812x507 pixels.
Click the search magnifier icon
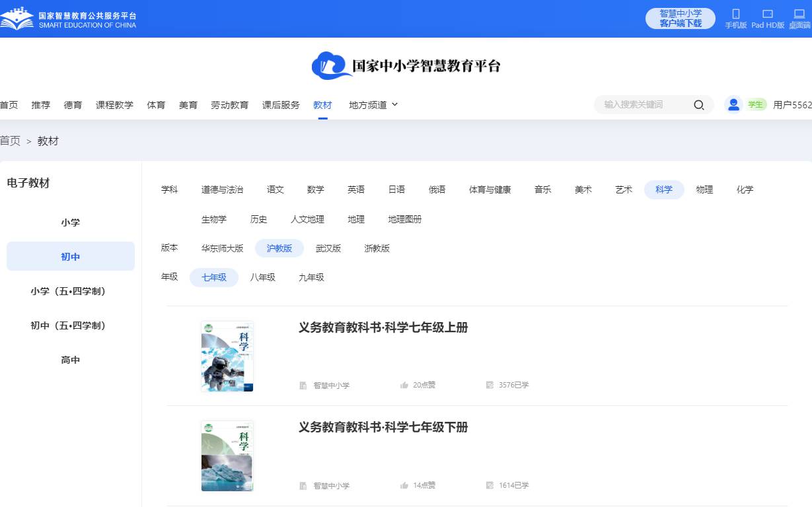click(x=699, y=105)
